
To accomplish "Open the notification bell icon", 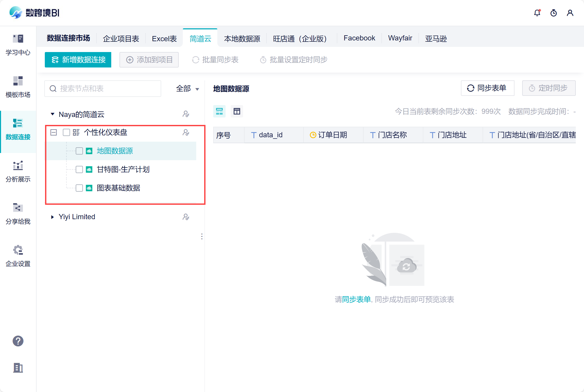I will [537, 13].
